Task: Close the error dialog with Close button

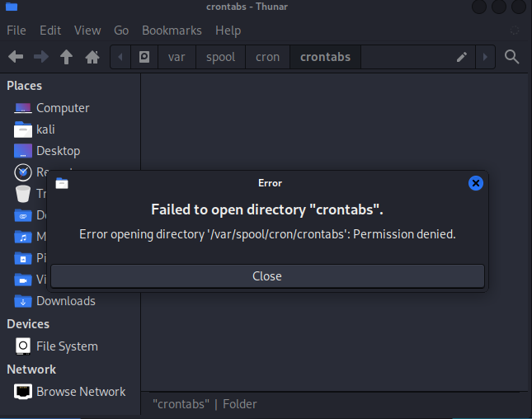Action: click(267, 276)
